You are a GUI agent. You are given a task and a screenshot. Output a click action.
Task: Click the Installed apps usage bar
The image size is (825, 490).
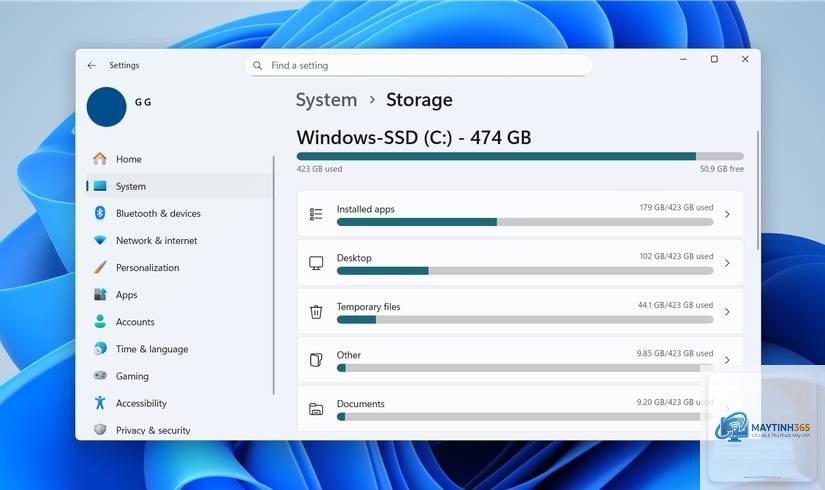point(525,222)
